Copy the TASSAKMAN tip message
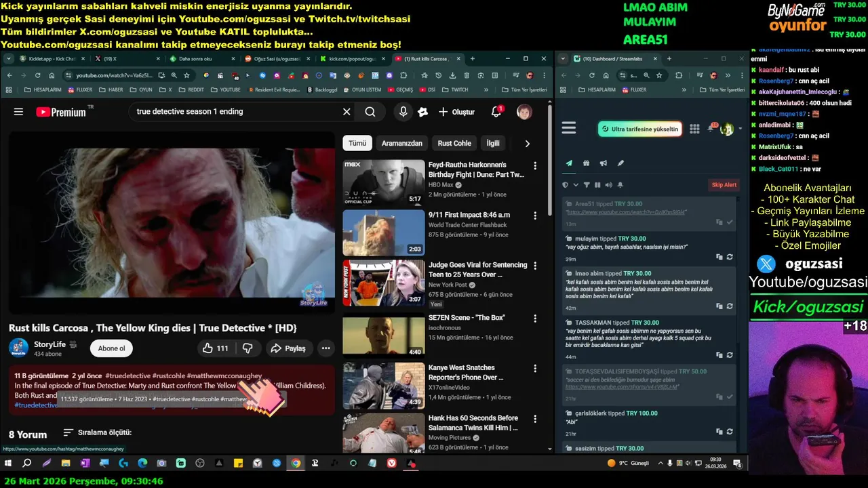Image resolution: width=868 pixels, height=488 pixels. pos(719,355)
